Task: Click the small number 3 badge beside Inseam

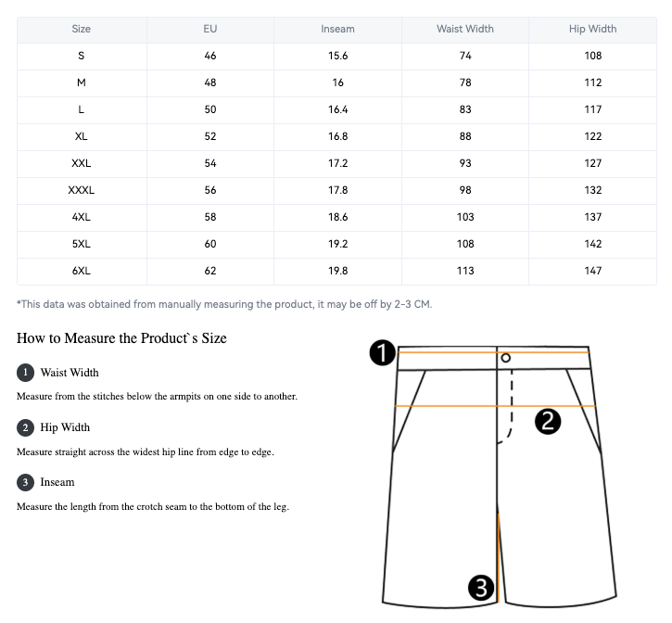Action: (25, 482)
